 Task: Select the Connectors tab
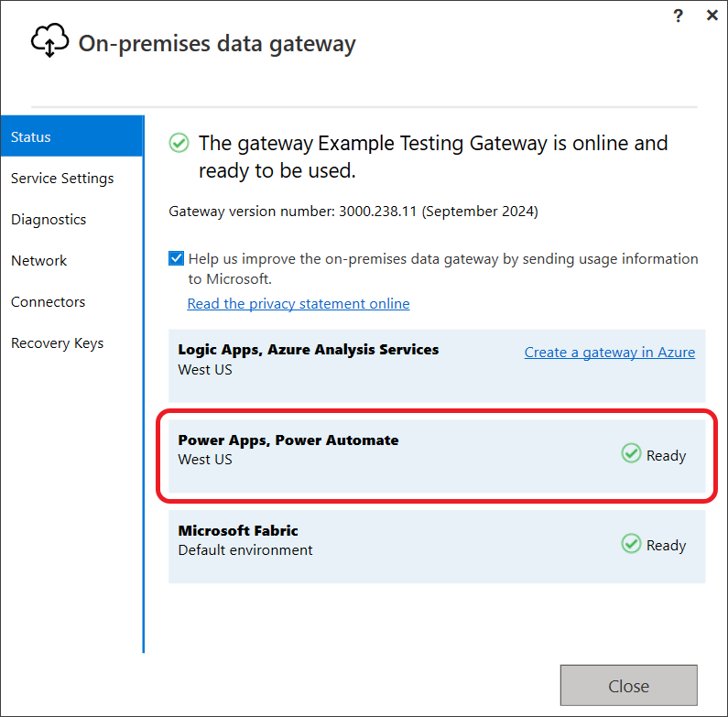[x=49, y=302]
